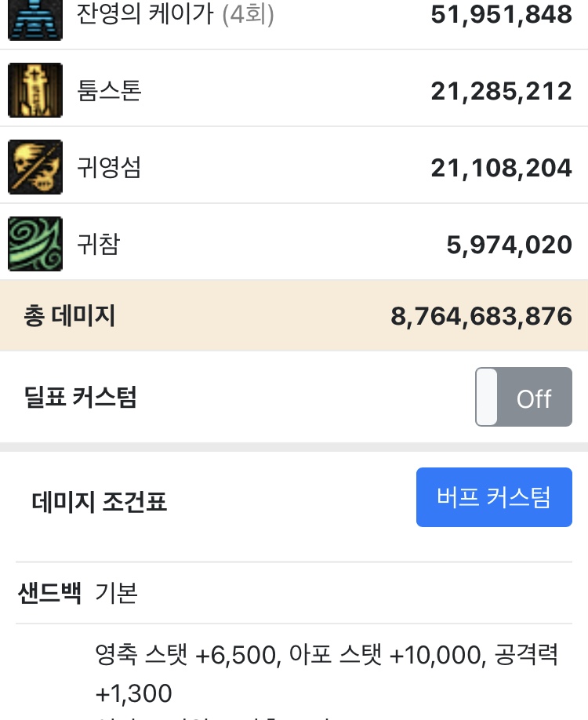Screen dimensions: 588x720
Task: Open the 버프 커스텀 button
Action: [494, 497]
